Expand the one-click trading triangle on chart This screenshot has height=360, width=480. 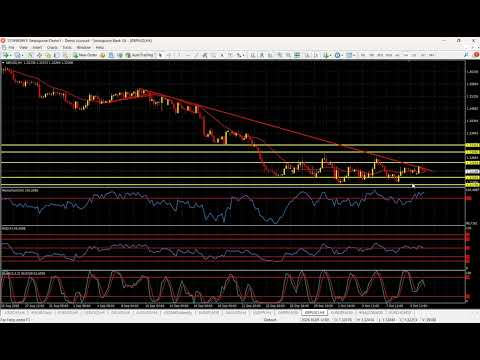3,62
